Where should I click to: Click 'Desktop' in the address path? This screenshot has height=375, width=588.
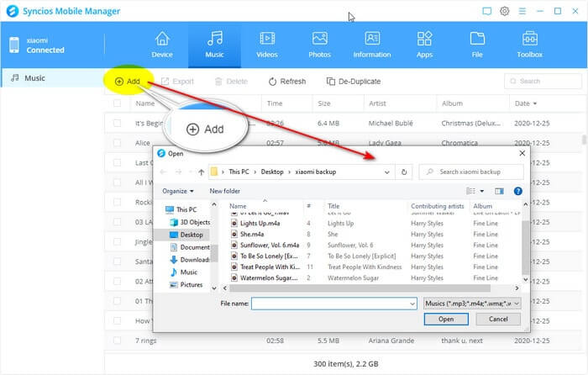[272, 172]
